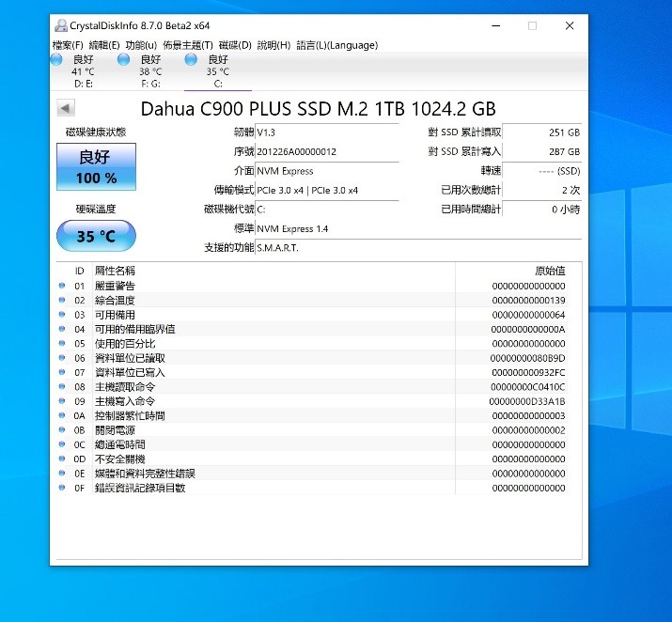The height and width of the screenshot is (622, 672).
Task: Open the 說明(H) menu
Action: [x=273, y=45]
